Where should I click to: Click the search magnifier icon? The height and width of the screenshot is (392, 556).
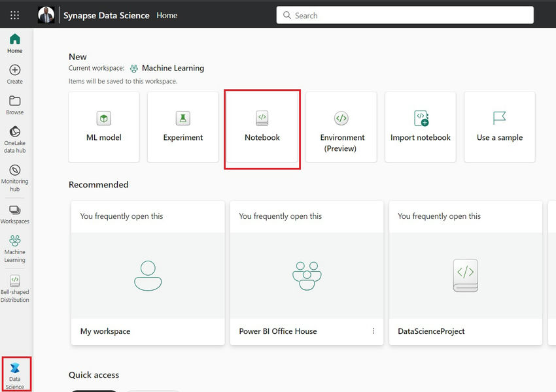pos(287,15)
